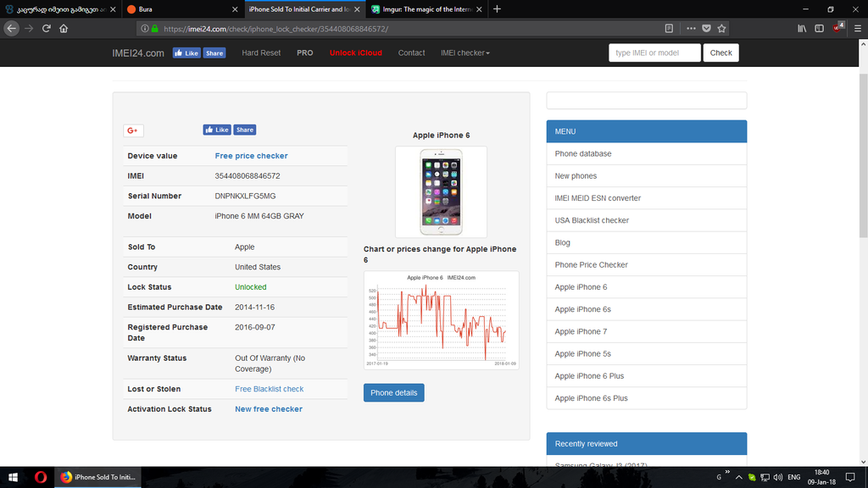This screenshot has width=868, height=488.
Task: Open the New free checker link
Action: coord(269,409)
